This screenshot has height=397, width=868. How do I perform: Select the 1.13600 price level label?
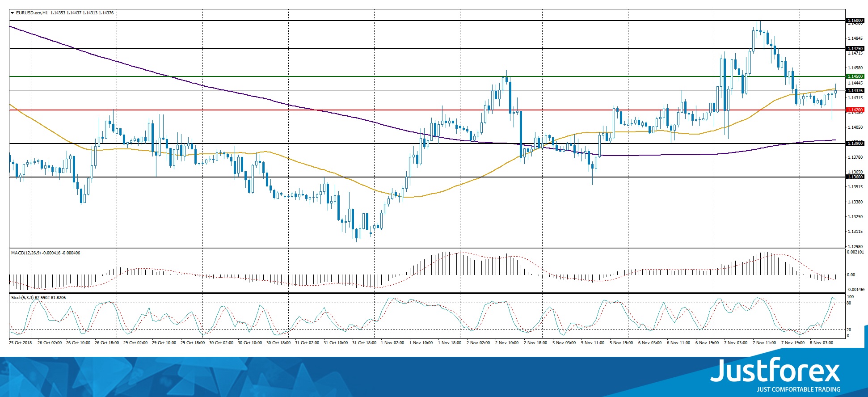tap(855, 177)
